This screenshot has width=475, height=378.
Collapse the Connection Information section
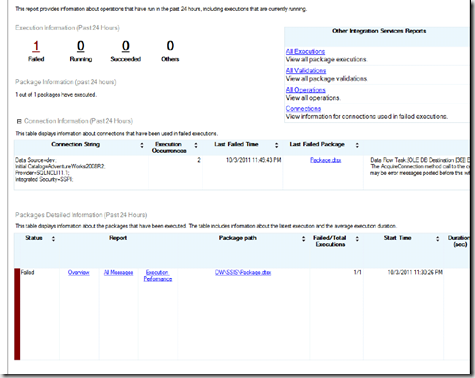click(x=19, y=121)
